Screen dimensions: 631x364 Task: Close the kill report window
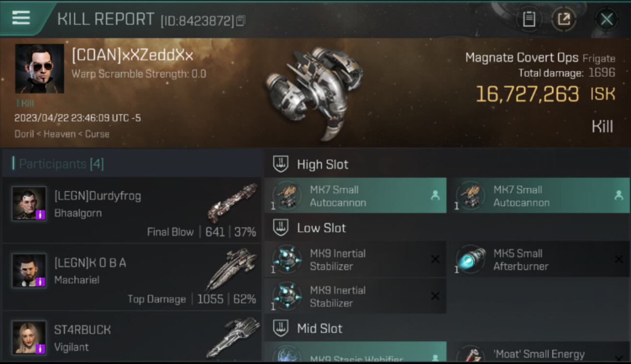click(x=606, y=19)
